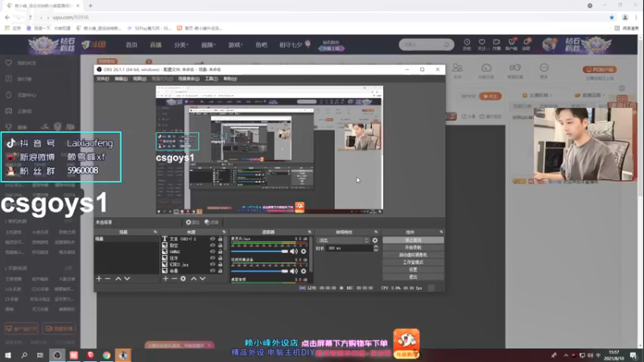Click the Exit button in Controls
This screenshot has height=362, width=644.
coord(413,277)
